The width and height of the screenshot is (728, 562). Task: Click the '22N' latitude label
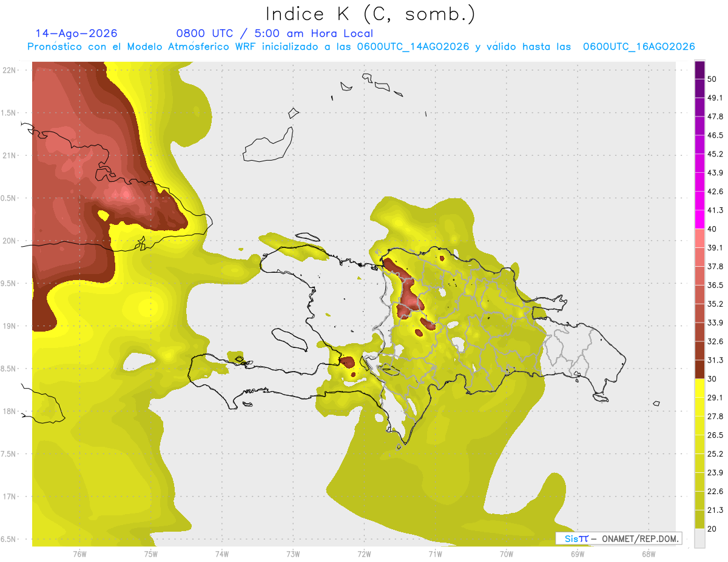click(10, 70)
